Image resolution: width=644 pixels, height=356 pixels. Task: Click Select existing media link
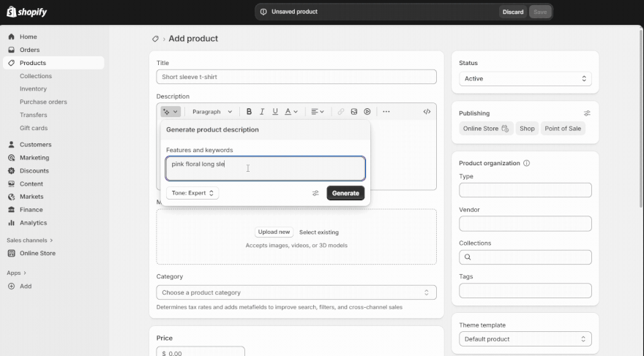319,232
